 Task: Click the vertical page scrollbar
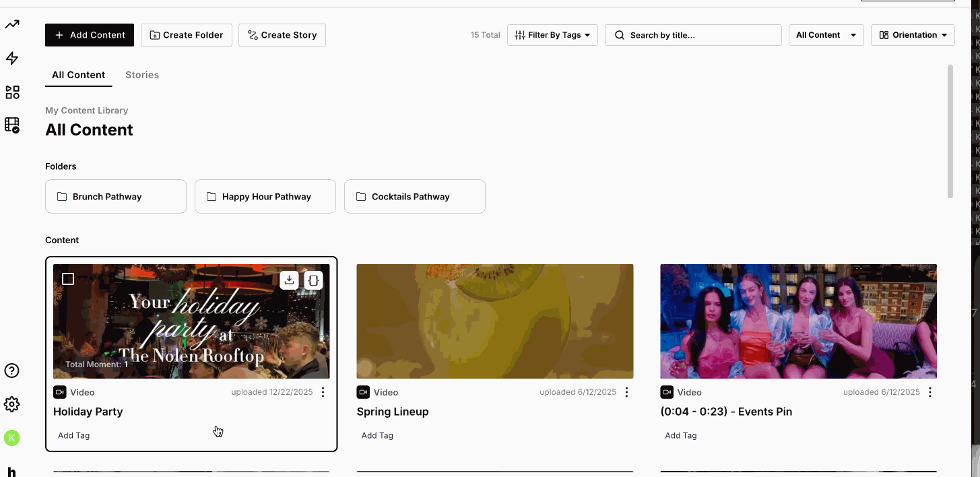pos(950,131)
